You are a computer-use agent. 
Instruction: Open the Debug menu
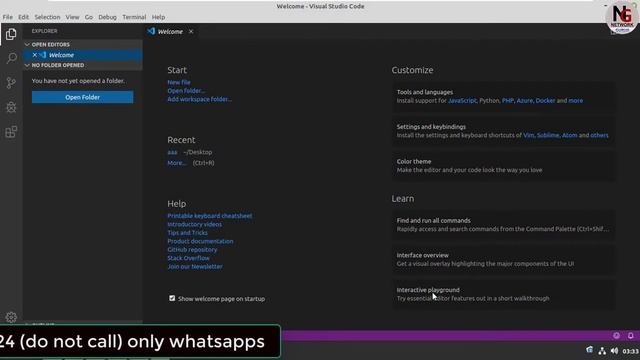pos(107,17)
